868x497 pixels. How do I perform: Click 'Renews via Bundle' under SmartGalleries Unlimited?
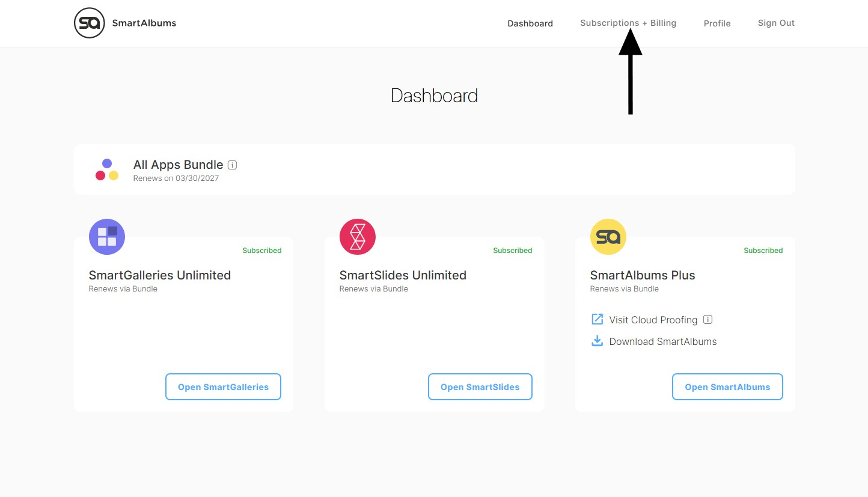(123, 289)
